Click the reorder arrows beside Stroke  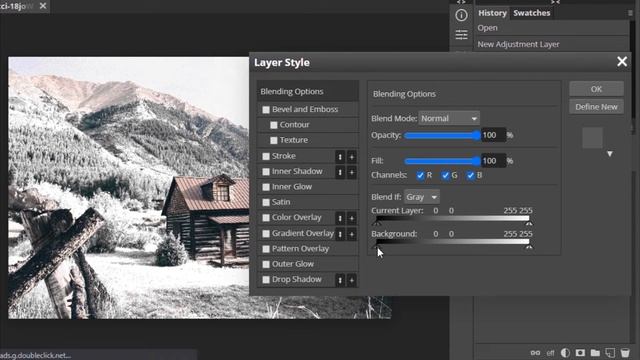(340, 157)
